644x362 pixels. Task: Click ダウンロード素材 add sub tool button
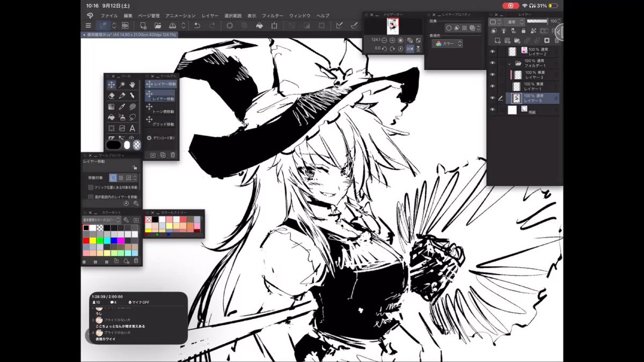[x=160, y=138]
